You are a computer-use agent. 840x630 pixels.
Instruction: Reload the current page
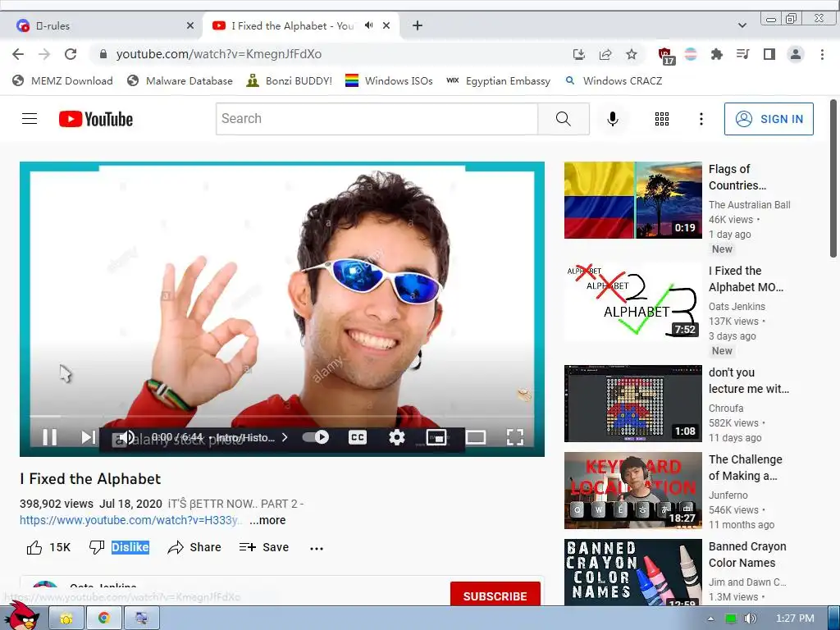click(x=71, y=54)
